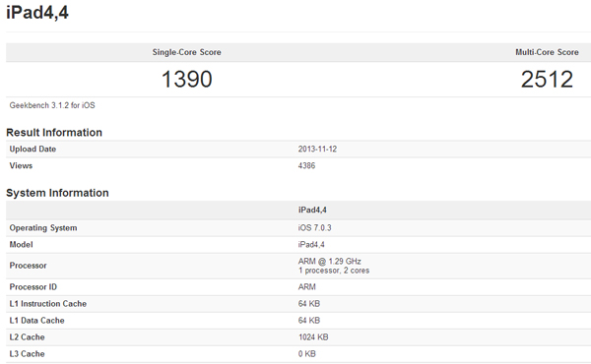Click the multi-core score value 2512
The image size is (591, 364).
547,79
